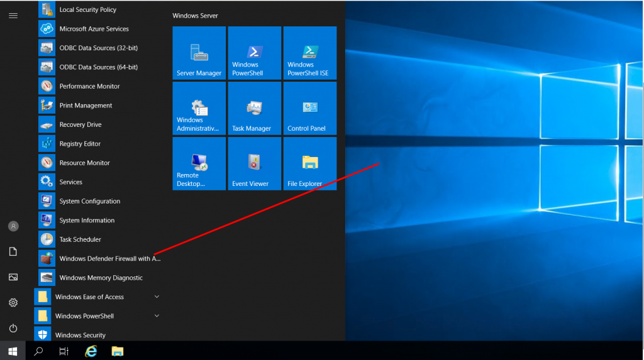Image resolution: width=644 pixels, height=360 pixels.
Task: Expand the Windows Ease of Access folder chevron
Action: (157, 297)
